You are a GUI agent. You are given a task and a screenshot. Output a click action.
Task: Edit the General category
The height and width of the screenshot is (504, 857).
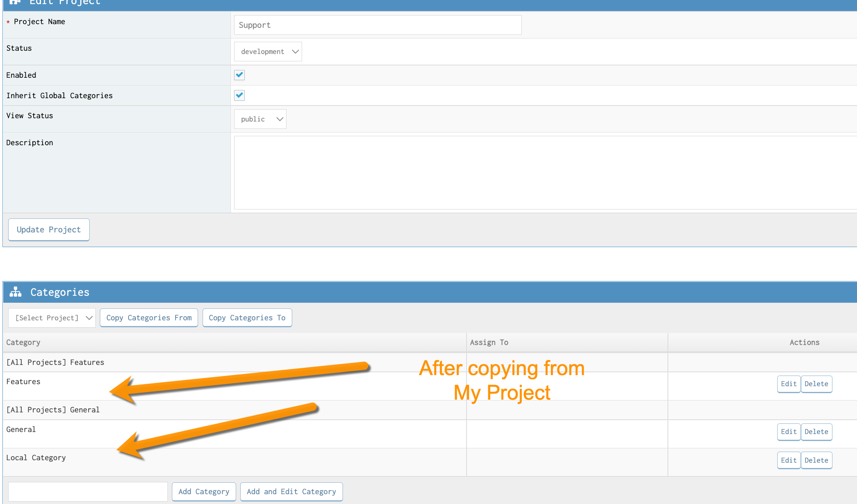click(788, 432)
